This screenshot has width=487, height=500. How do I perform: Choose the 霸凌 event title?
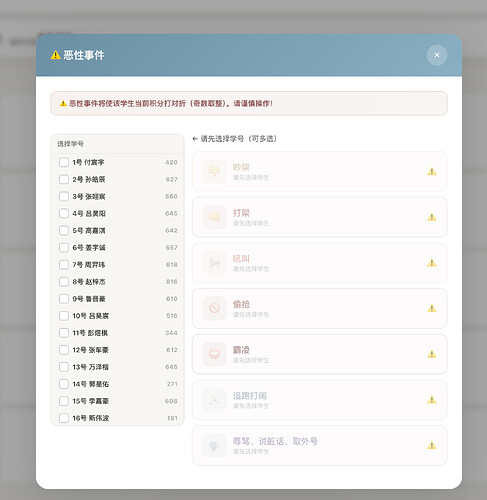(241, 350)
